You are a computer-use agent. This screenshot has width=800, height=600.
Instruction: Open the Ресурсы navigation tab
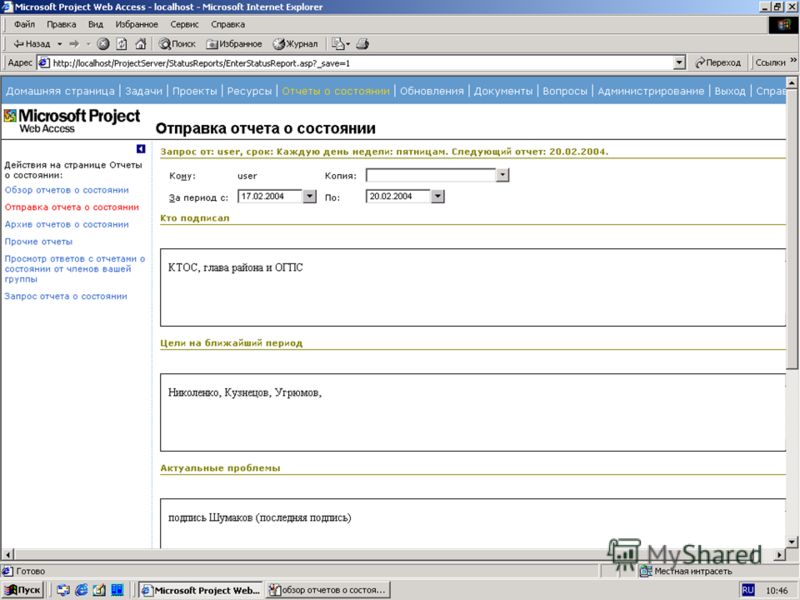[249, 91]
